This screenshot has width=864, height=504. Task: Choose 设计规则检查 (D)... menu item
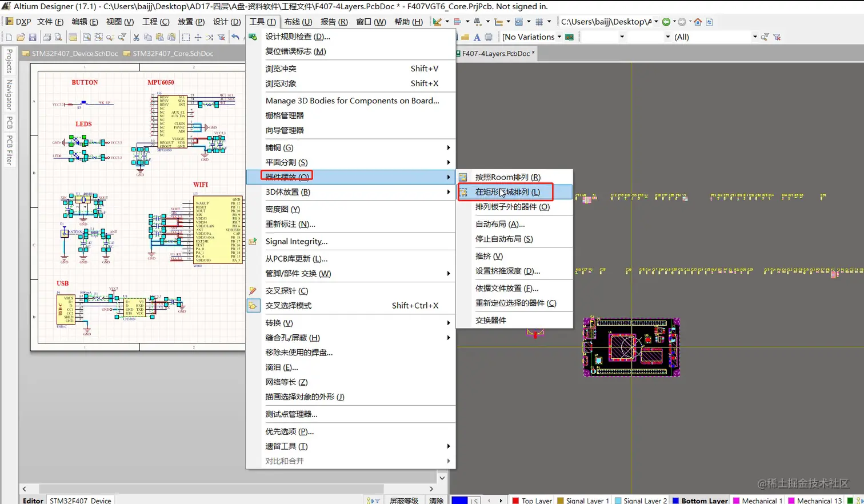tap(351, 37)
